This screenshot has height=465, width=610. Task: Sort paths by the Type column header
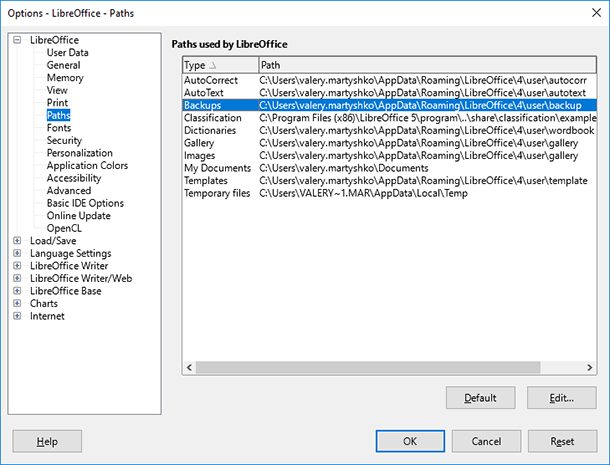(x=220, y=65)
